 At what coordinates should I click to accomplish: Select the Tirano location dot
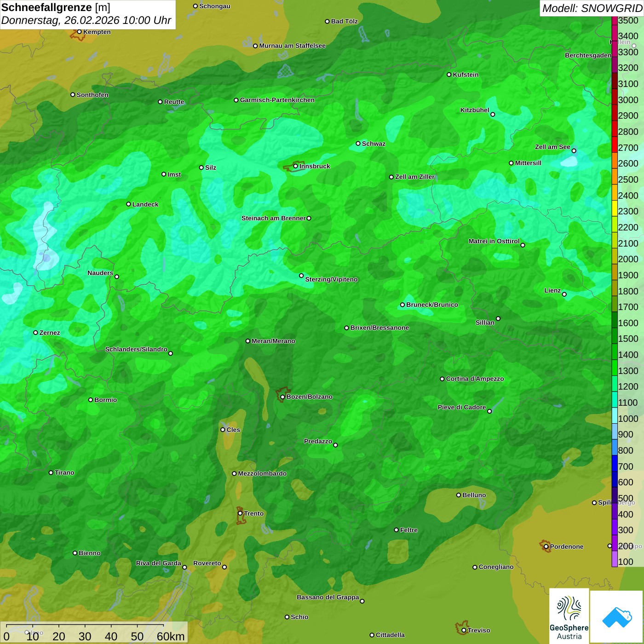51,472
